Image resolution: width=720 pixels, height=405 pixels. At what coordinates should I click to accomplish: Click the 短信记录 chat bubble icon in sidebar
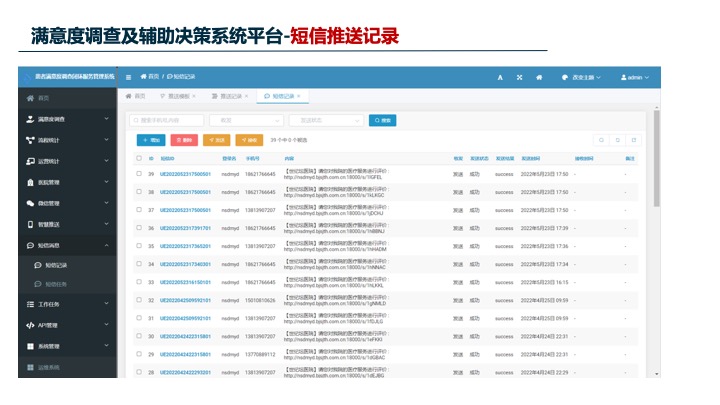(x=38, y=265)
